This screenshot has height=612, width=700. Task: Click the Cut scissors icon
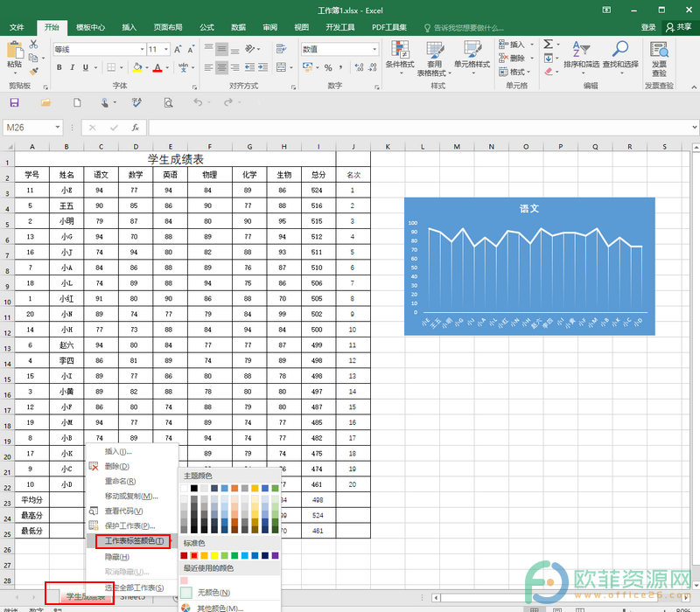[33, 45]
